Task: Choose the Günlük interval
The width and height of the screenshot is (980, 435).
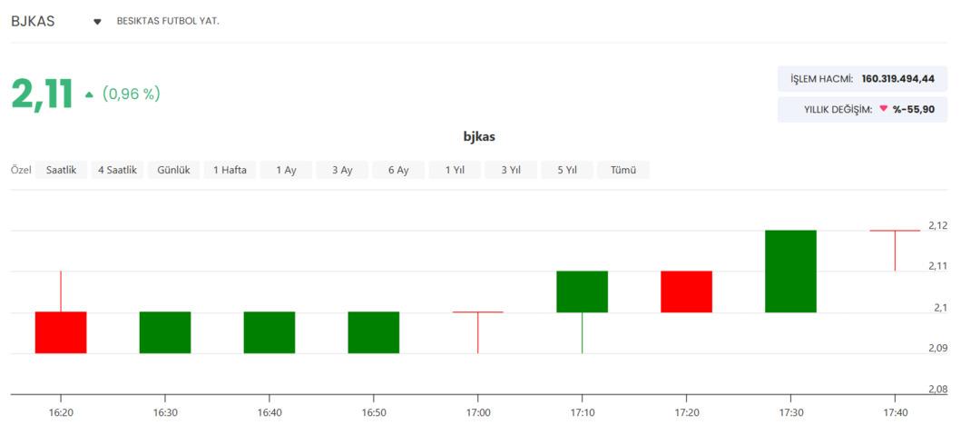Action: pyautogui.click(x=173, y=170)
